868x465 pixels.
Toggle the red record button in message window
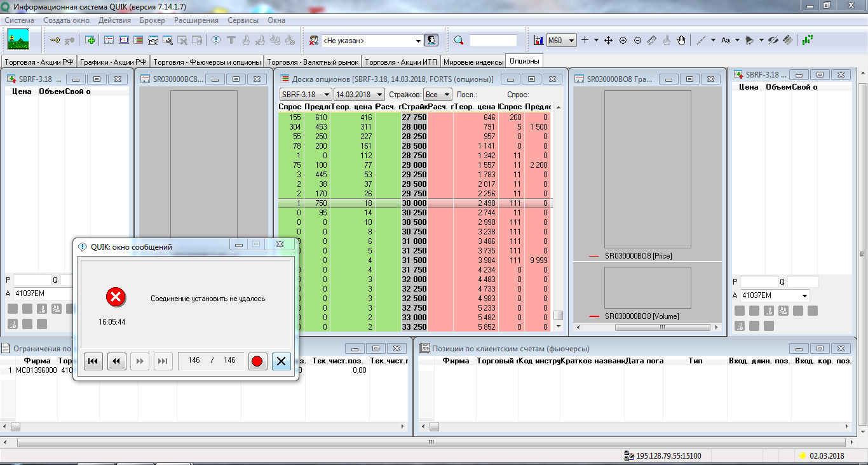pyautogui.click(x=257, y=361)
